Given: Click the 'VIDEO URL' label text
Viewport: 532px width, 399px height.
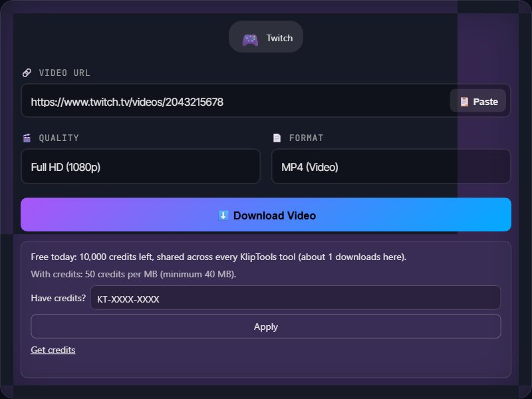Looking at the screenshot, I should pyautogui.click(x=65, y=72).
